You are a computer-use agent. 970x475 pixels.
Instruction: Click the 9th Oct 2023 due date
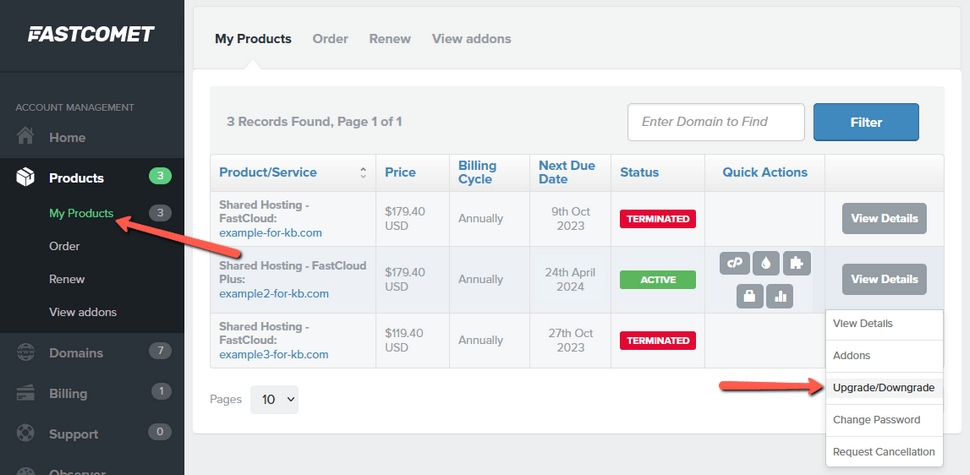click(570, 219)
